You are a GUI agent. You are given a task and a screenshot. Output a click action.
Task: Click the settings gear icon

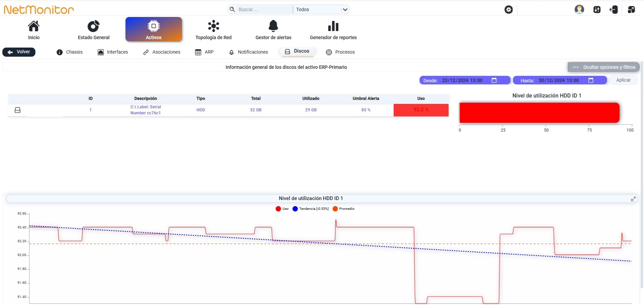(x=509, y=9)
